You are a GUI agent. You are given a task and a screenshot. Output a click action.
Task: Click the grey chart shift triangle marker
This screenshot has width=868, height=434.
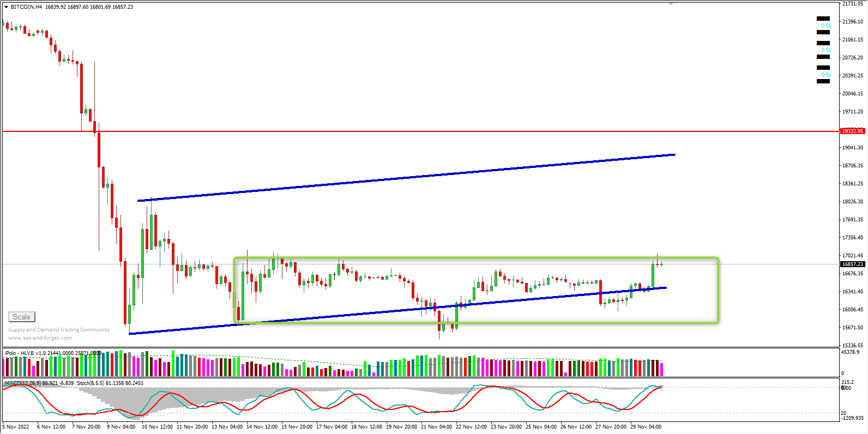coord(671,4)
